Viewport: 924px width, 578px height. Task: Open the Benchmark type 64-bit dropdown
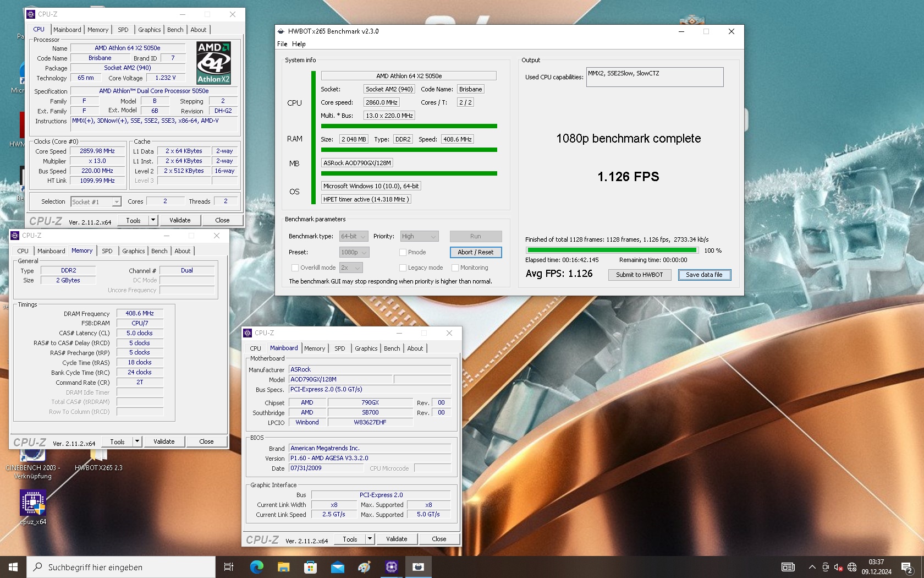click(354, 236)
